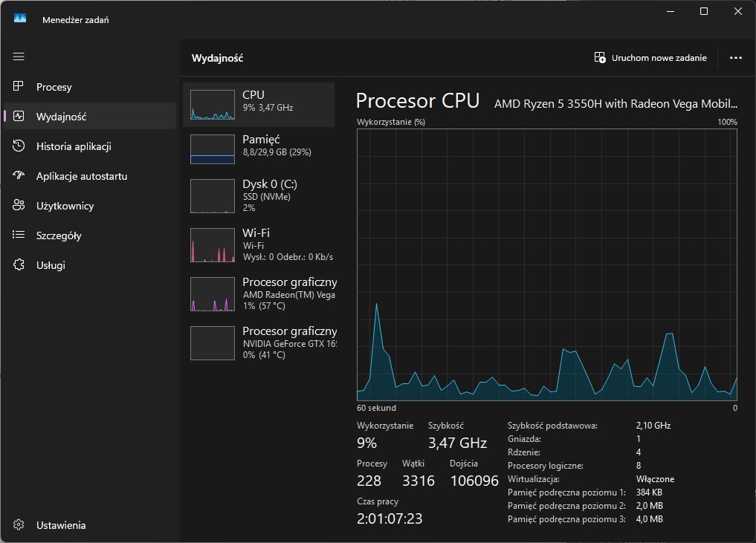
Task: Click the 2,10 GHz base speed value
Action: 653,426
